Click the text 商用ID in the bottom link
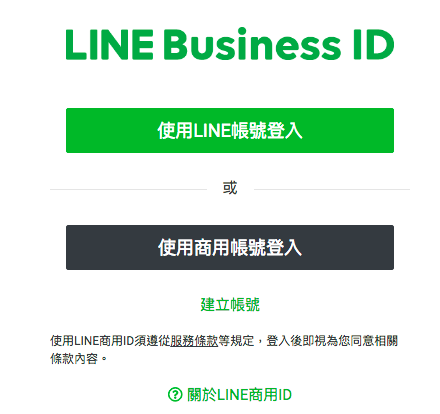This screenshot has height=414, width=440. pyautogui.click(x=269, y=395)
